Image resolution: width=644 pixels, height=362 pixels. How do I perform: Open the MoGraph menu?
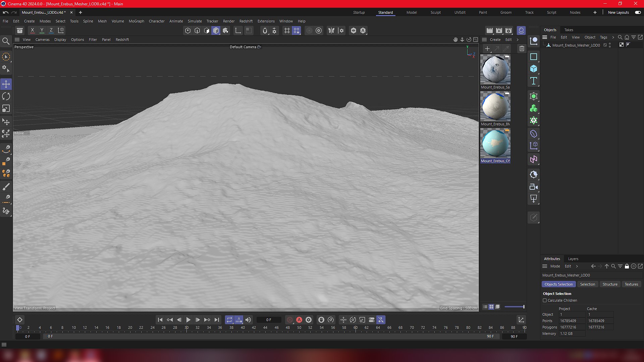point(136,21)
